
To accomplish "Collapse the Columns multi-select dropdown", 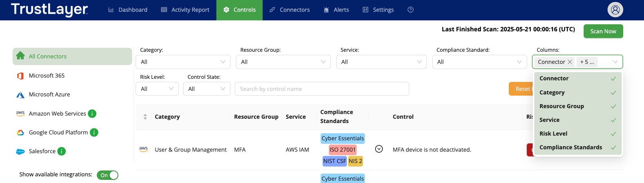I will tap(615, 62).
